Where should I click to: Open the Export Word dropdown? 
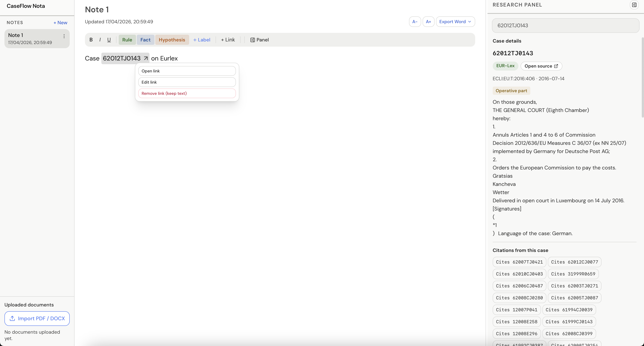455,21
